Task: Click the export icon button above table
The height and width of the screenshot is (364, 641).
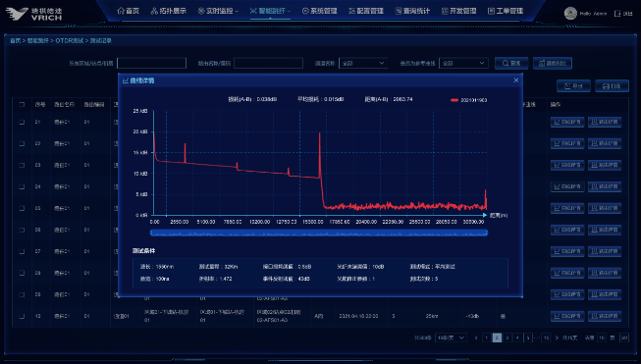Action: [573, 85]
